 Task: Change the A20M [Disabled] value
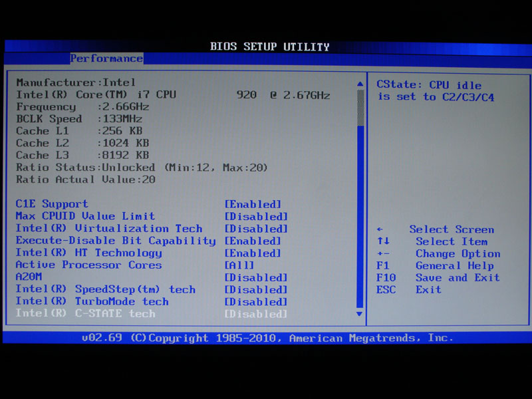coord(256,277)
